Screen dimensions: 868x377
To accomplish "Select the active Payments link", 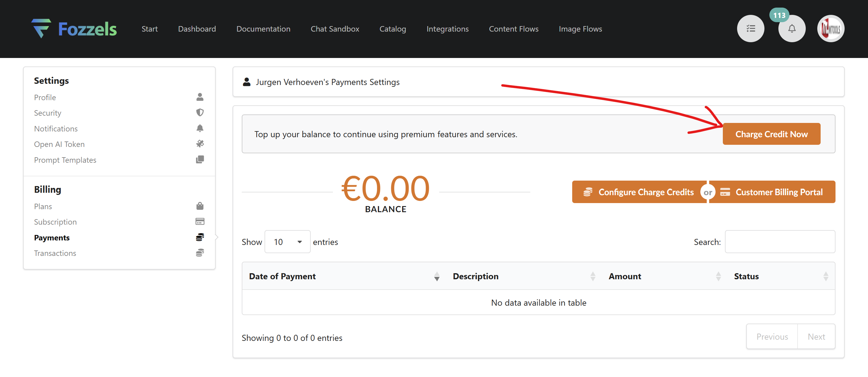I will [52, 237].
